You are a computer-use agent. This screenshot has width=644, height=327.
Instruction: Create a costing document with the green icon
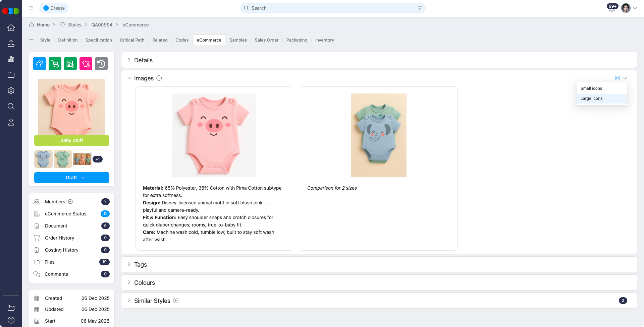click(x=70, y=64)
